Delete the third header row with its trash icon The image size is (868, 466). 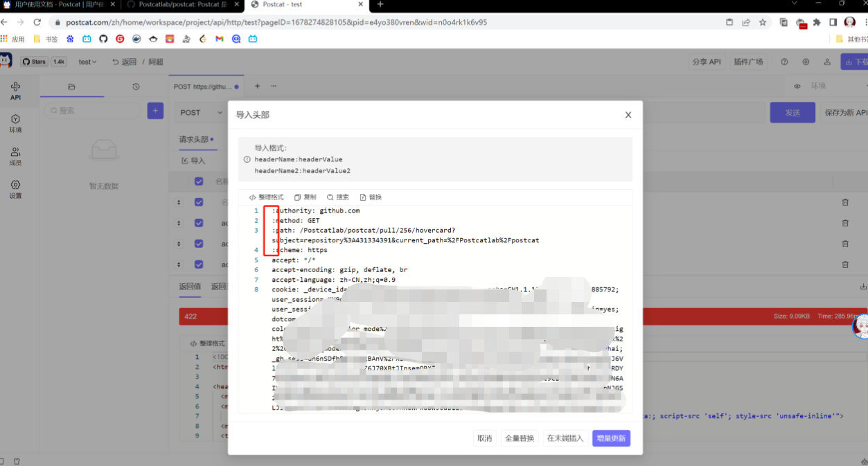click(845, 244)
